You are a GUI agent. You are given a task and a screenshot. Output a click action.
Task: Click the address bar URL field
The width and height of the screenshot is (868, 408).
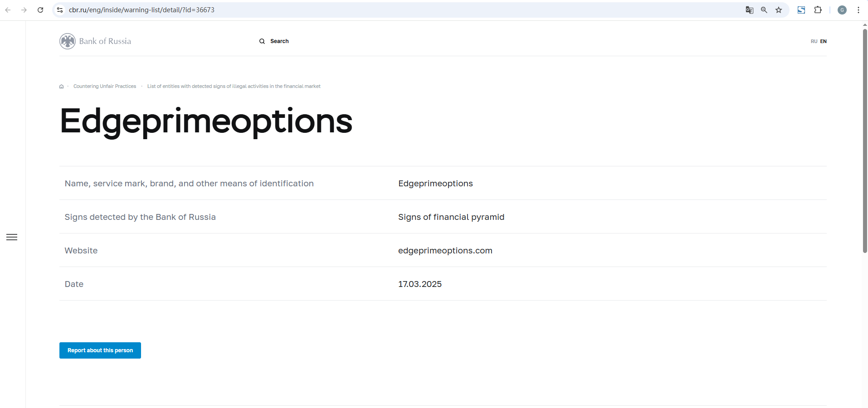[x=363, y=10]
